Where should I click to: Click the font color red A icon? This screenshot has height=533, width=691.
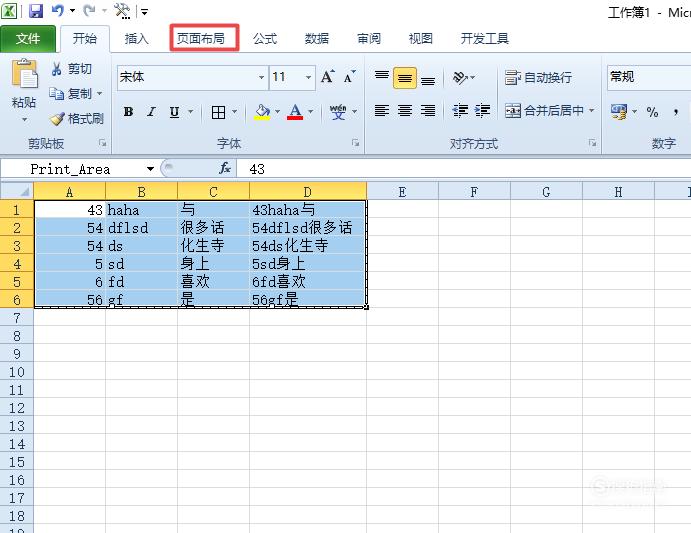tap(295, 112)
